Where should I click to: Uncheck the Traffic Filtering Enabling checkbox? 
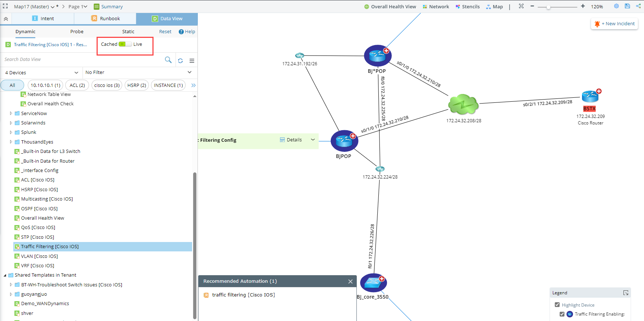562,314
